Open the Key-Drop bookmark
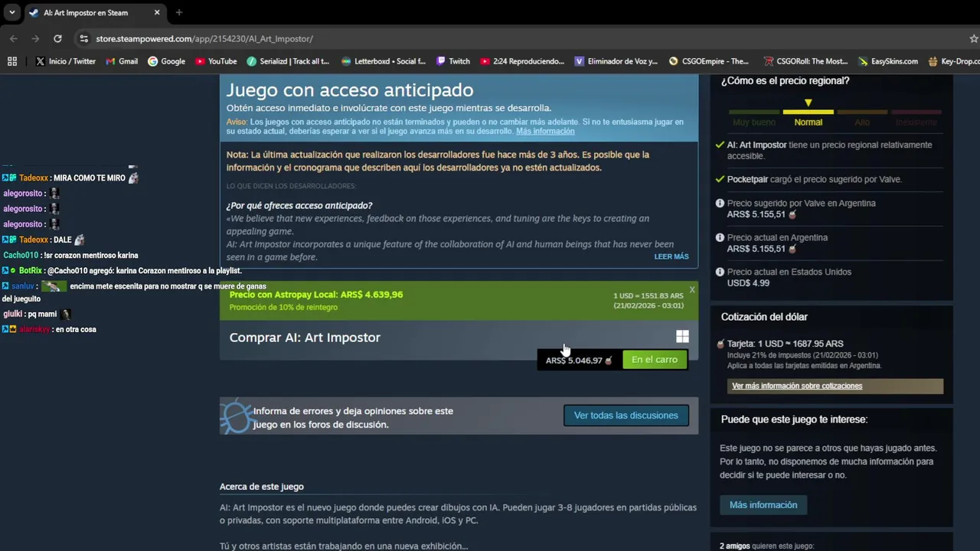The width and height of the screenshot is (980, 551). tap(953, 61)
